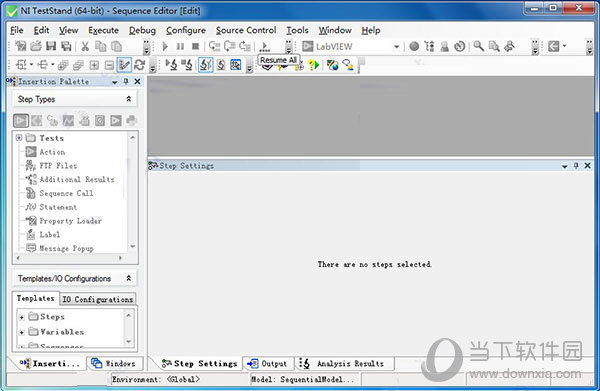Click the Terminate stop icon

195,46
